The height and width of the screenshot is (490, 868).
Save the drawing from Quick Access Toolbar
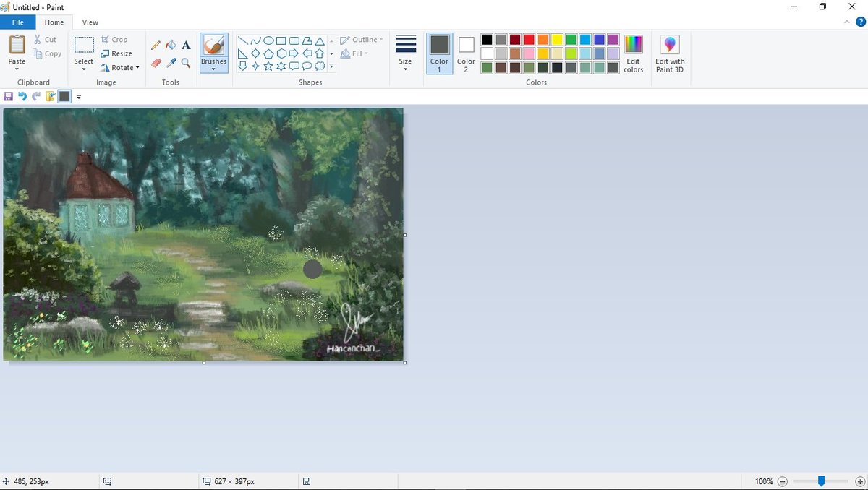coord(9,96)
